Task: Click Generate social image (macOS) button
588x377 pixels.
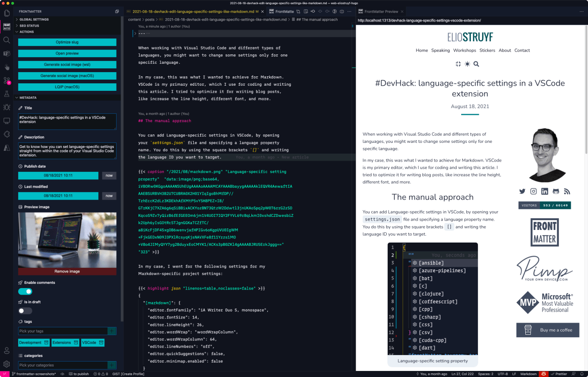Action: pyautogui.click(x=67, y=76)
